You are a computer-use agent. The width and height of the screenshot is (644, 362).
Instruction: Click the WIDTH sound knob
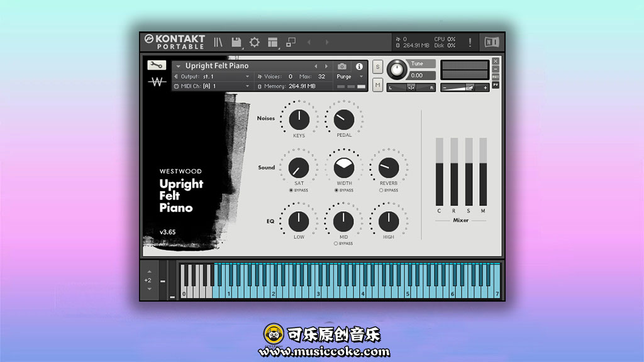point(344,168)
